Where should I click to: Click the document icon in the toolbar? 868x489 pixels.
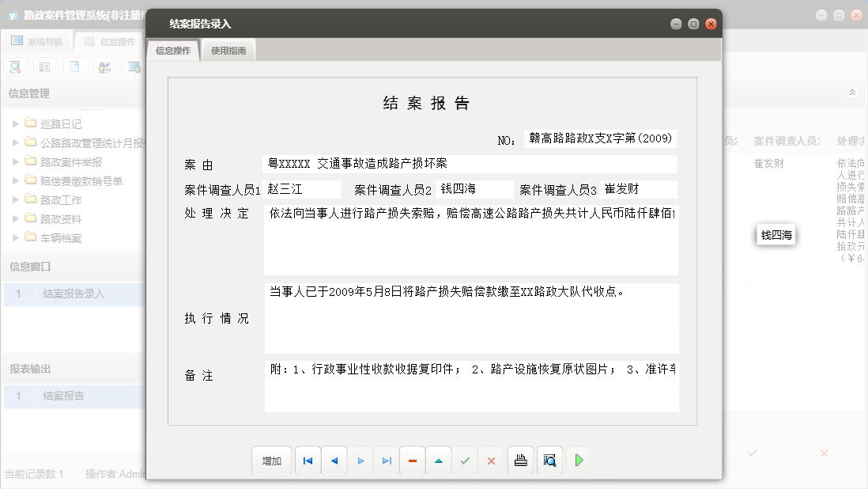[x=74, y=66]
